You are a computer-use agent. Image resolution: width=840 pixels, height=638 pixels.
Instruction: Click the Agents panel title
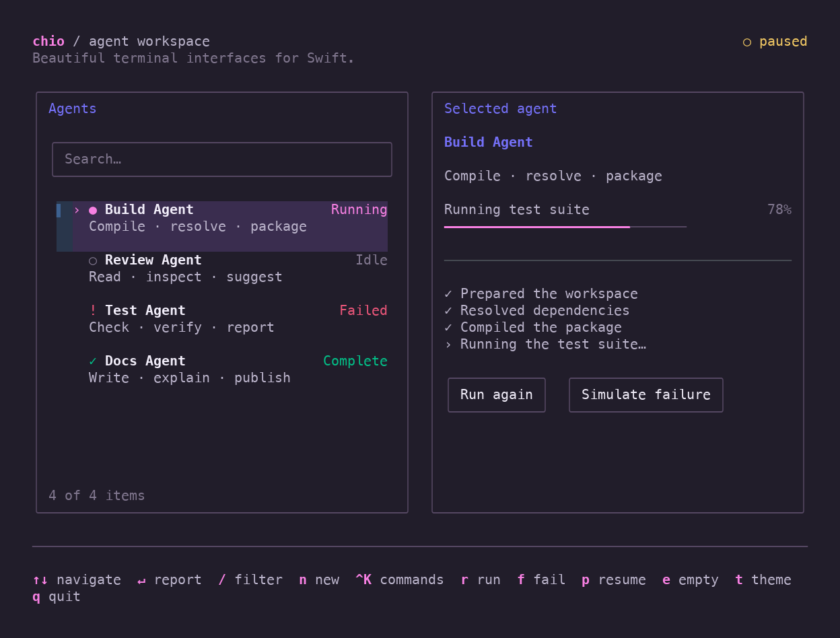[73, 108]
